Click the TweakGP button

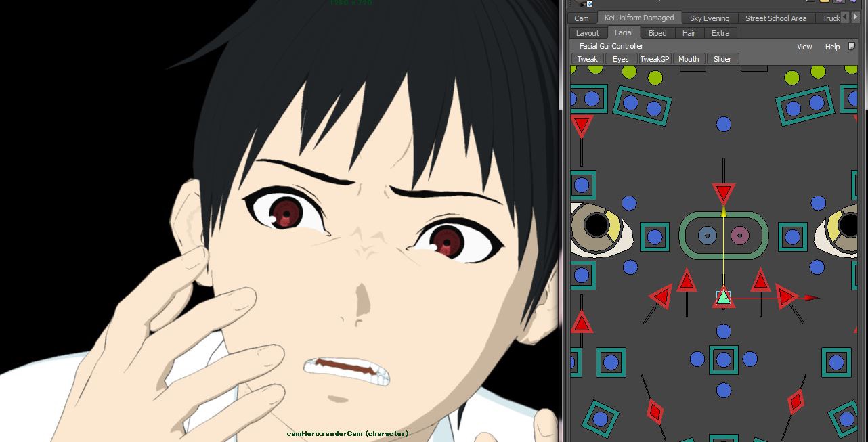[655, 59]
